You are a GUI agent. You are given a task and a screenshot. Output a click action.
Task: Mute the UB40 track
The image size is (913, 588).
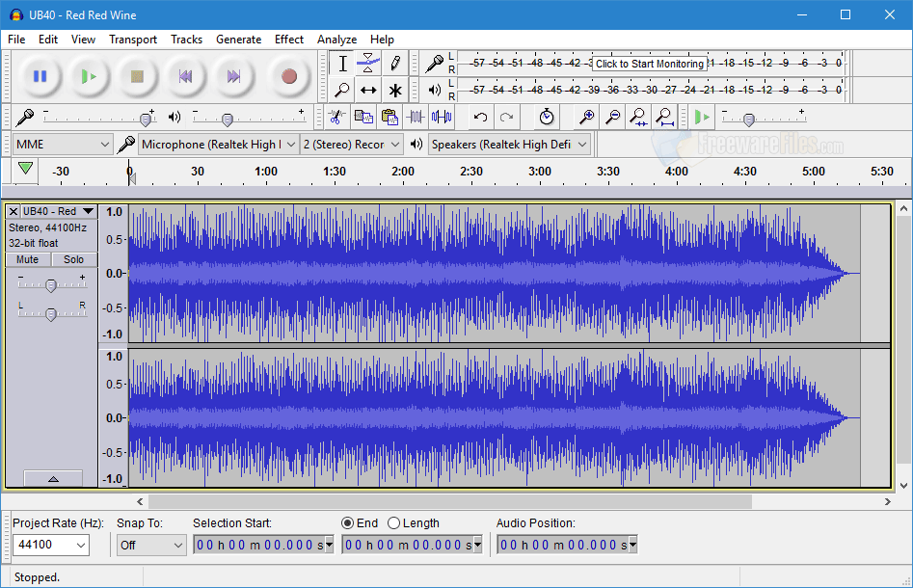(x=27, y=259)
